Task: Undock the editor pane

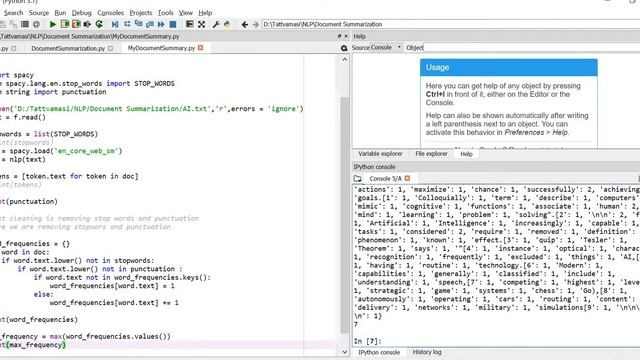Action: 339,36
